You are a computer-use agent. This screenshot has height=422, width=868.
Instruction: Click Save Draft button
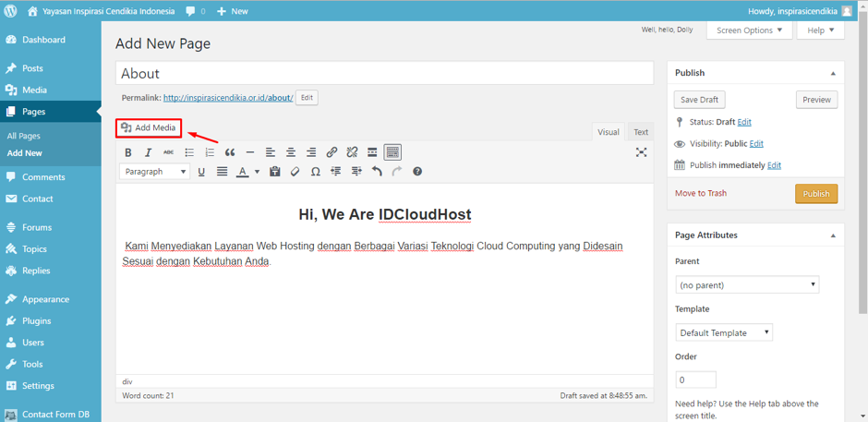[x=700, y=100]
